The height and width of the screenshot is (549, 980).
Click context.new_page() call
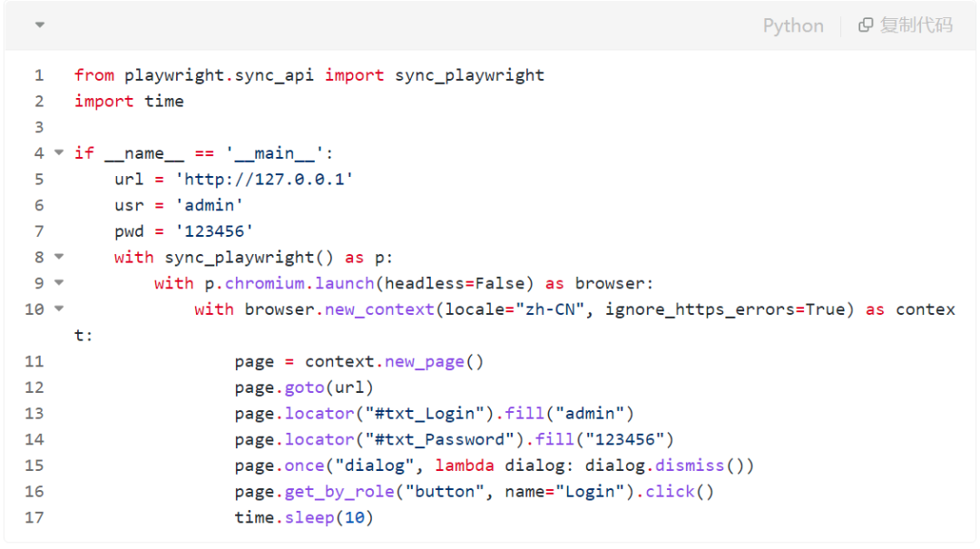tap(395, 361)
